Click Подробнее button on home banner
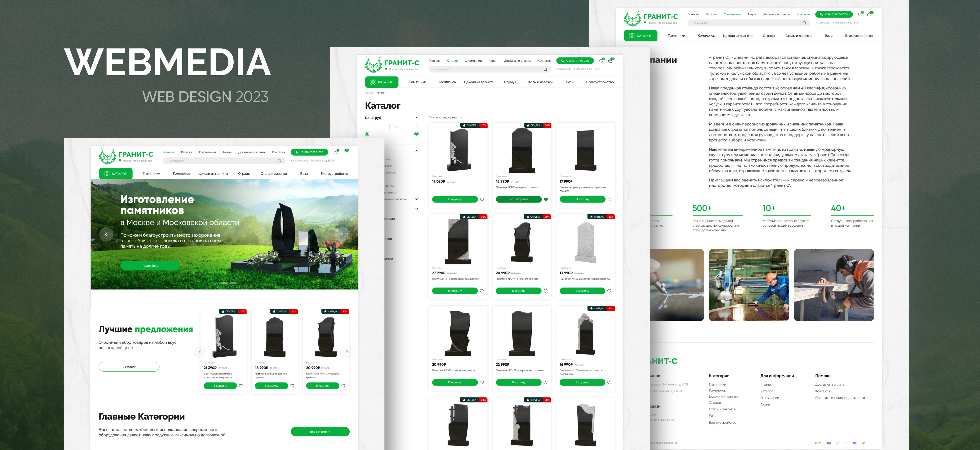The width and height of the screenshot is (980, 450). [x=150, y=266]
